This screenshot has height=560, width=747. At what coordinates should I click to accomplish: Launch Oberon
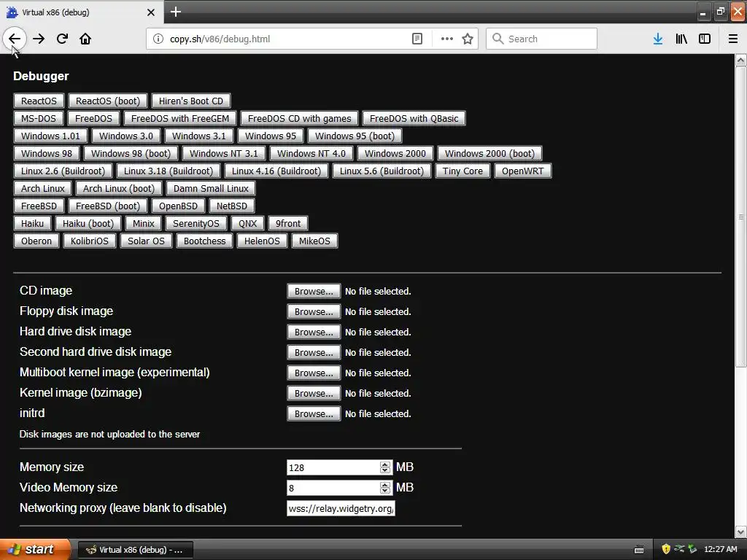[36, 241]
